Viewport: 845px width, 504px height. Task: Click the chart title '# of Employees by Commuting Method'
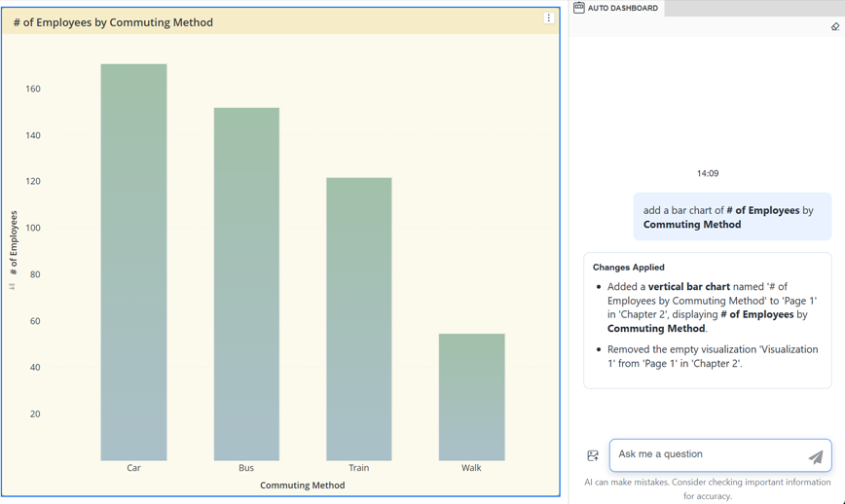point(113,22)
